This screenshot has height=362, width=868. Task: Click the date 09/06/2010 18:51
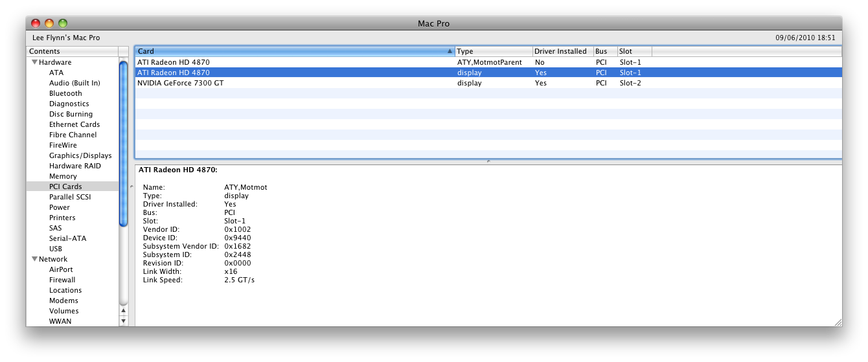[805, 38]
